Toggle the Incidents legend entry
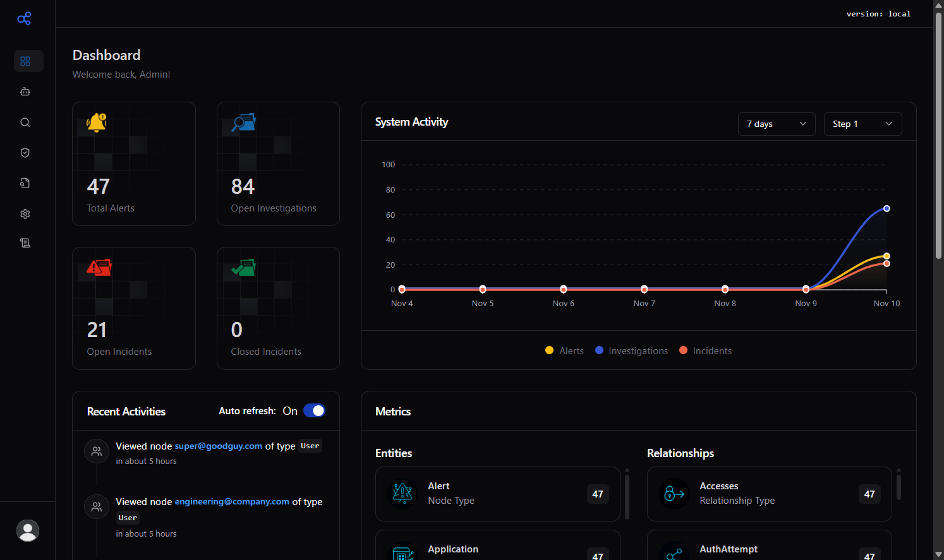944x560 pixels. [x=705, y=350]
